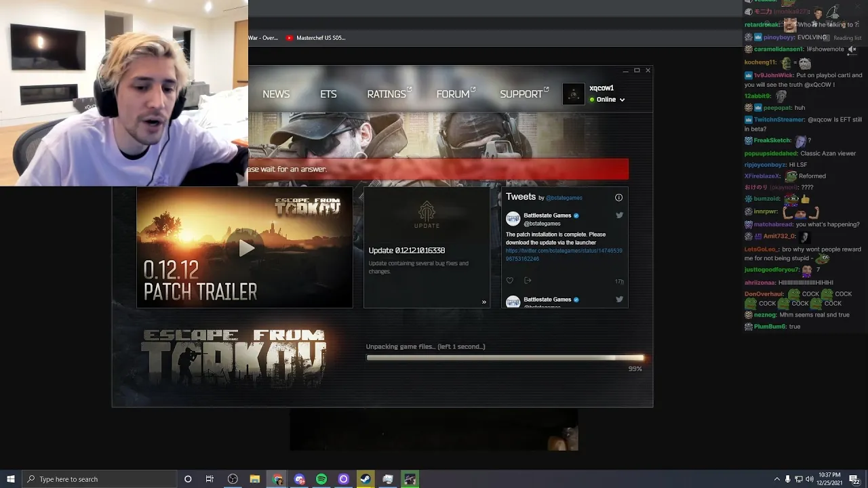Click username DonOverhaul in chat
This screenshot has height=488, width=868.
pos(764,294)
